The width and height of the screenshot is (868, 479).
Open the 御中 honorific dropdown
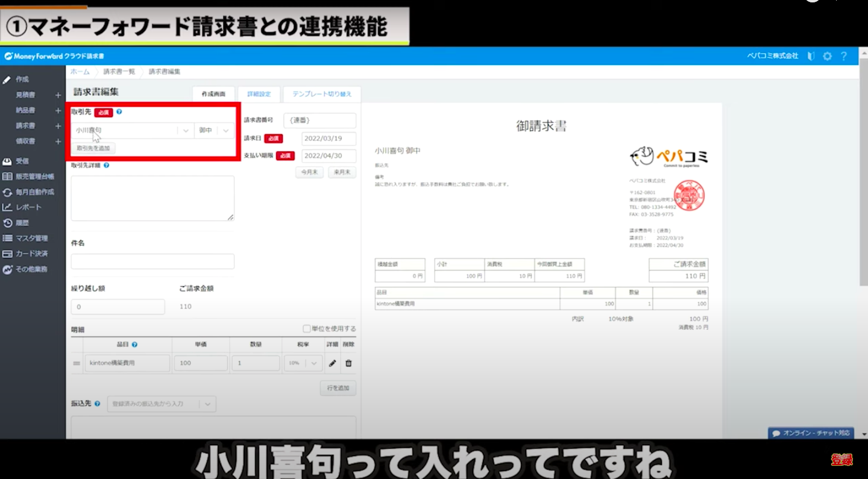(x=225, y=131)
